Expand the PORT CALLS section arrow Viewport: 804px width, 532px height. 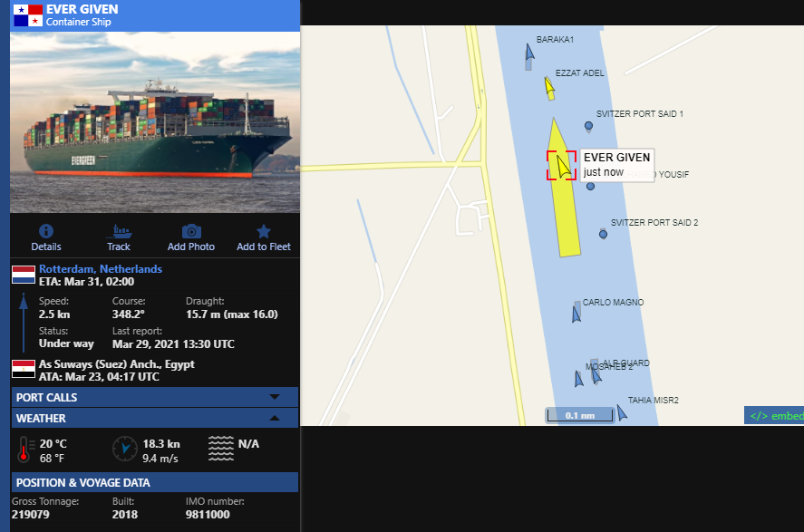click(x=275, y=397)
